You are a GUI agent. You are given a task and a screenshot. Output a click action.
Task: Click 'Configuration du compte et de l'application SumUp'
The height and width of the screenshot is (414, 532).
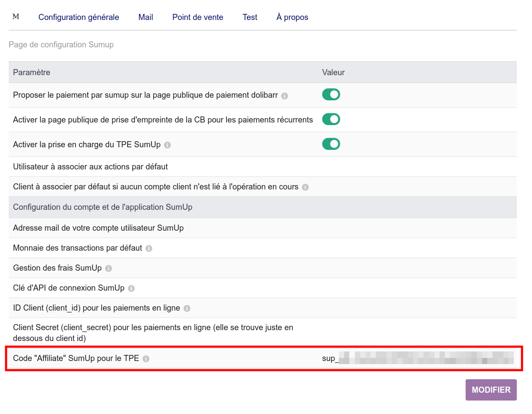click(x=103, y=207)
